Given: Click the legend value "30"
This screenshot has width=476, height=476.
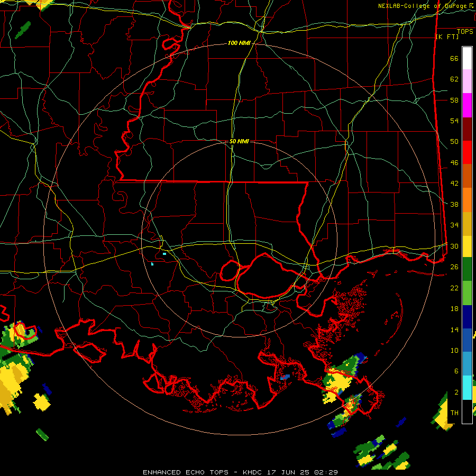Looking at the screenshot, I should (x=454, y=246).
